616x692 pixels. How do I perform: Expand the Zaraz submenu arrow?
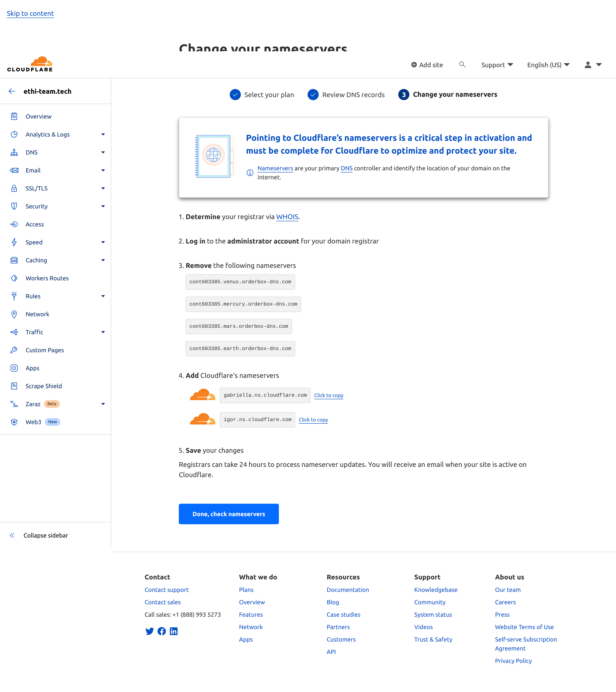(103, 404)
